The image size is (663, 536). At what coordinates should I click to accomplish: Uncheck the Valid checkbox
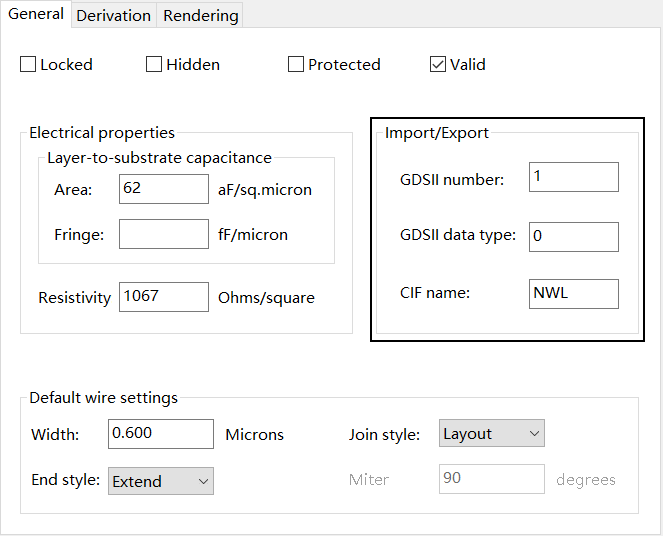click(x=438, y=65)
